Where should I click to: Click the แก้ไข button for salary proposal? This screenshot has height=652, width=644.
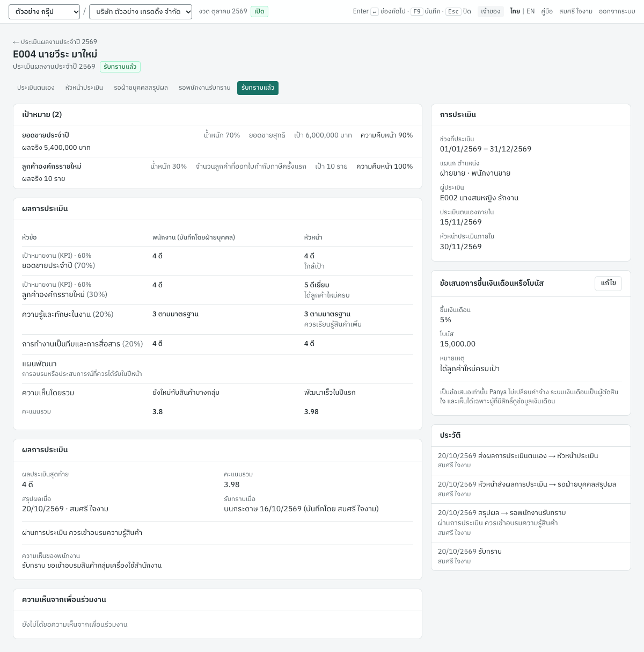[x=608, y=283]
